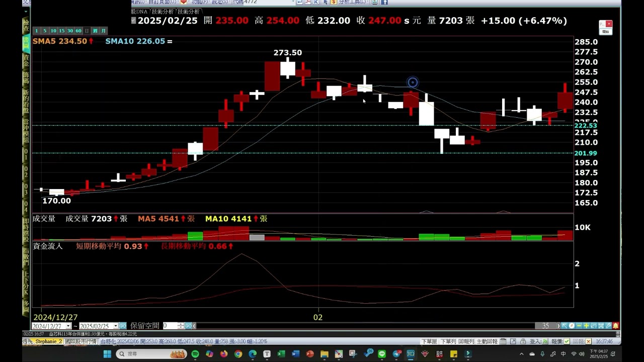
Task: Click the chart horizontal scrollbar track
Action: point(365,326)
